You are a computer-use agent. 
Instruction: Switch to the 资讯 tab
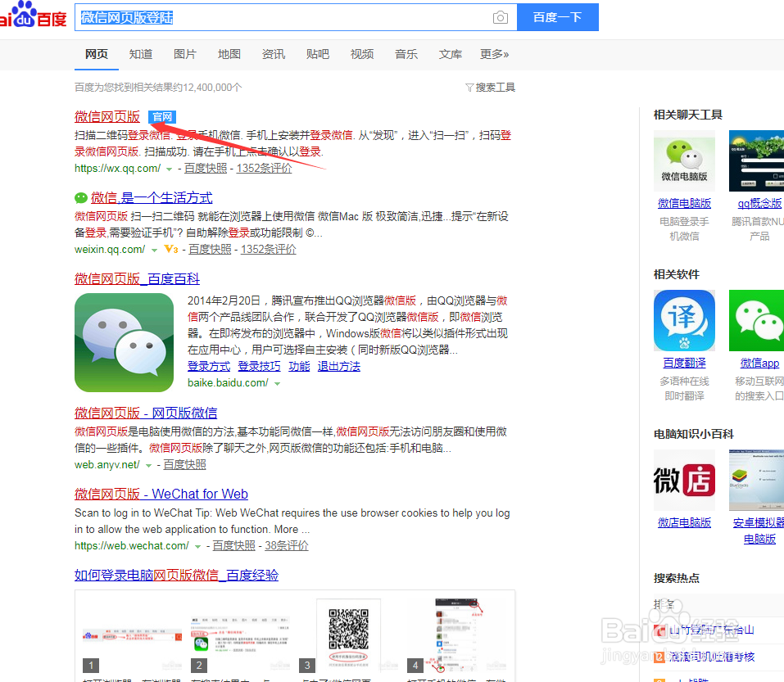[x=274, y=54]
